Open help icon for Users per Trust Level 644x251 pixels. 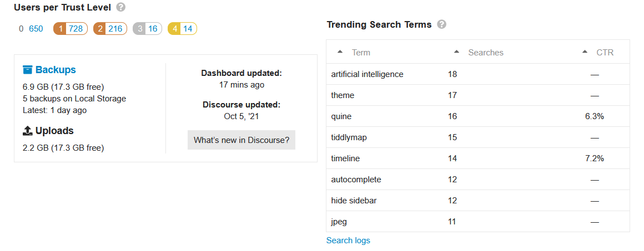click(121, 7)
